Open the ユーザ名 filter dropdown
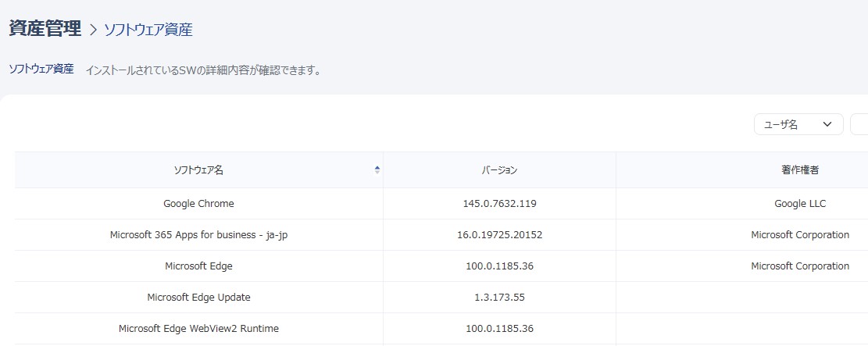The image size is (868, 346). click(798, 124)
